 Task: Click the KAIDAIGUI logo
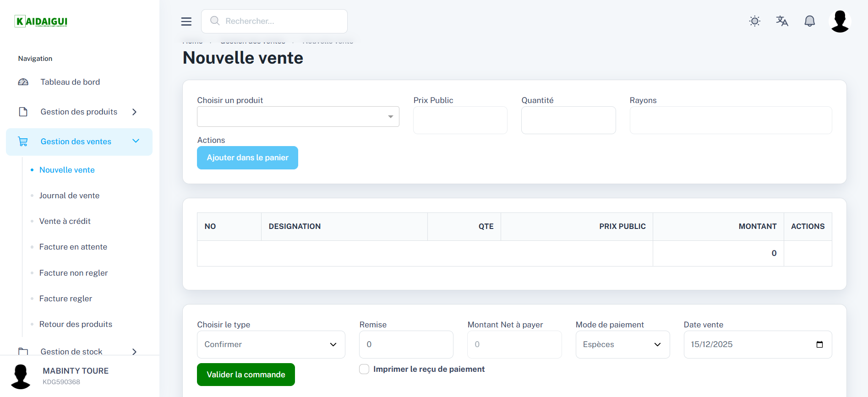point(41,22)
